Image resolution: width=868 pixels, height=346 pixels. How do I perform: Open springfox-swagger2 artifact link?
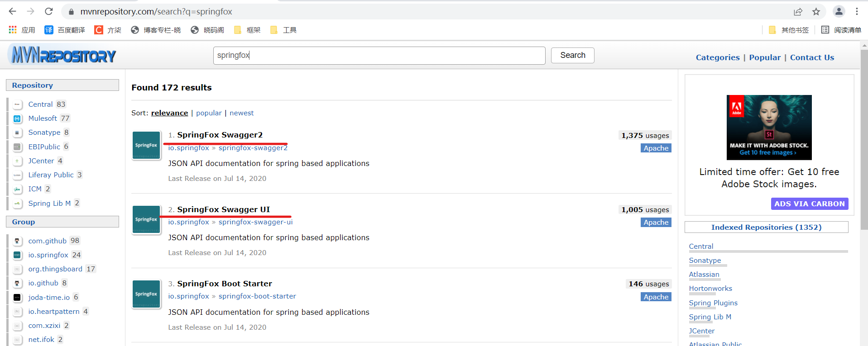[253, 148]
